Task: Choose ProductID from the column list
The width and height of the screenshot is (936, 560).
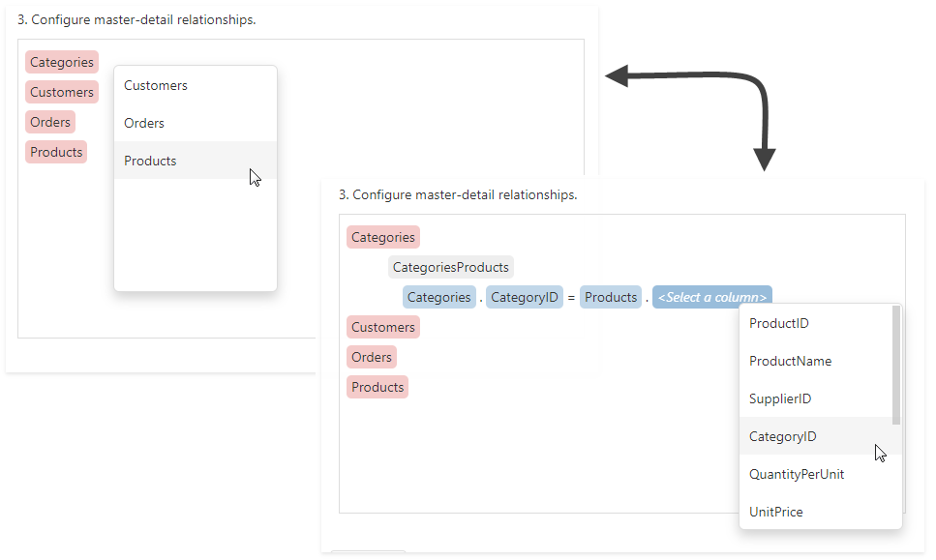Action: click(x=779, y=323)
